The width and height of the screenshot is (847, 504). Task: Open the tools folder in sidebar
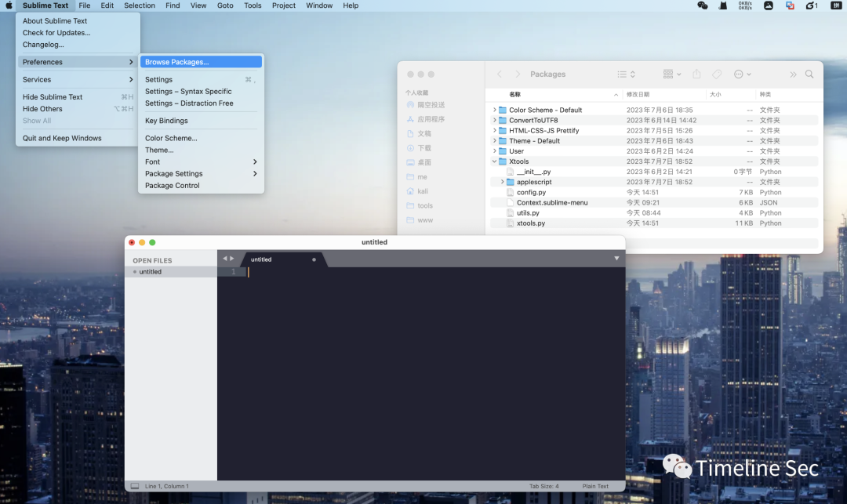click(x=419, y=205)
